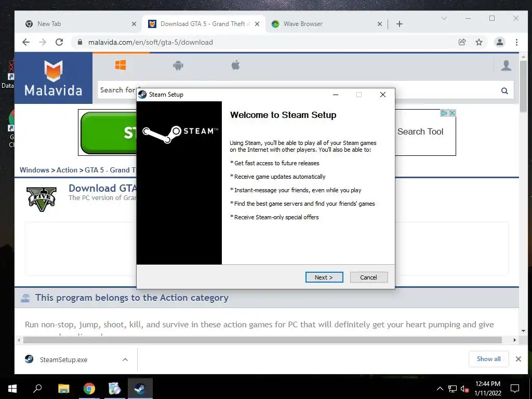Select the Android platform icon on Malavida
This screenshot has height=399, width=532.
(x=178, y=65)
